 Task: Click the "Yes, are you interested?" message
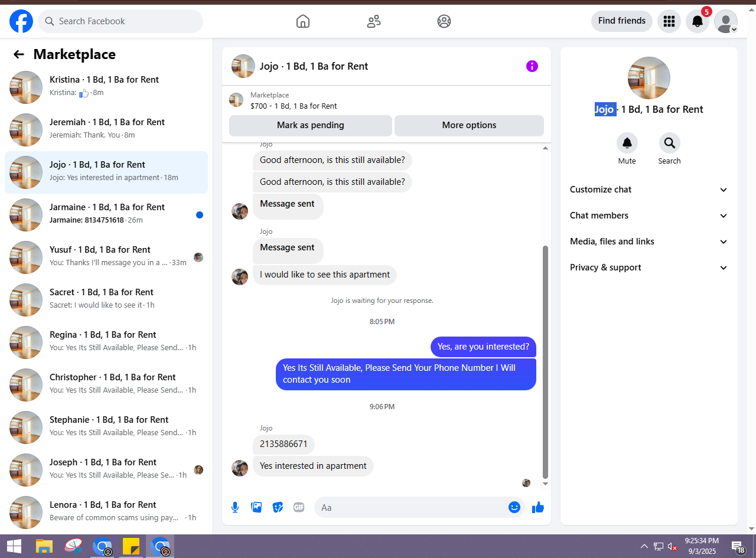[483, 347]
